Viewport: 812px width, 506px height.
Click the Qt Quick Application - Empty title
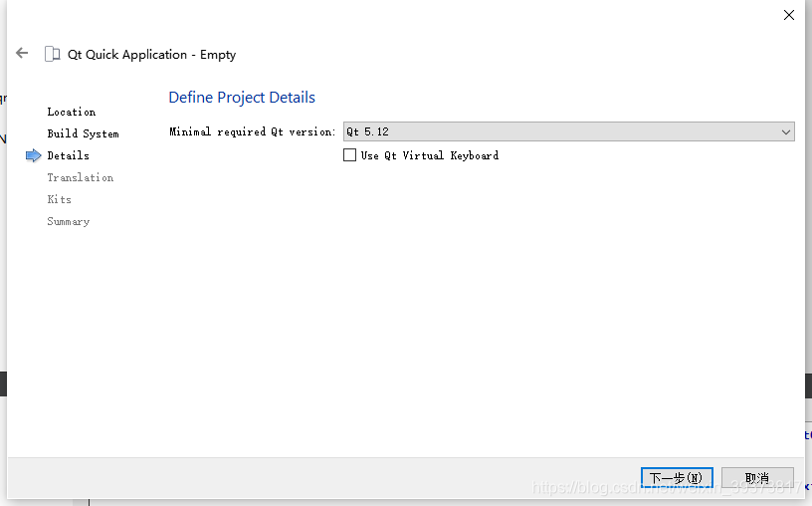(151, 55)
